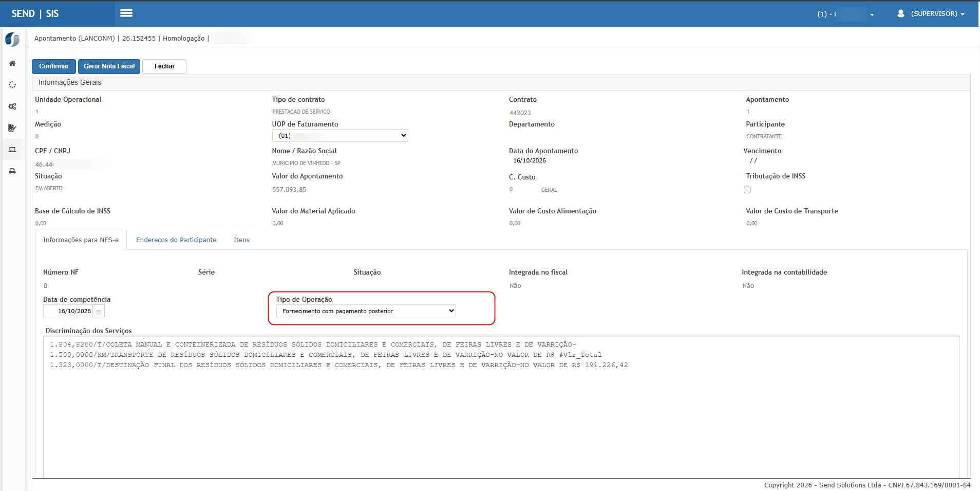Screen dimensions: 980x491
Task: Click the Data do Apontamento value 16/10/2026
Action: click(530, 160)
